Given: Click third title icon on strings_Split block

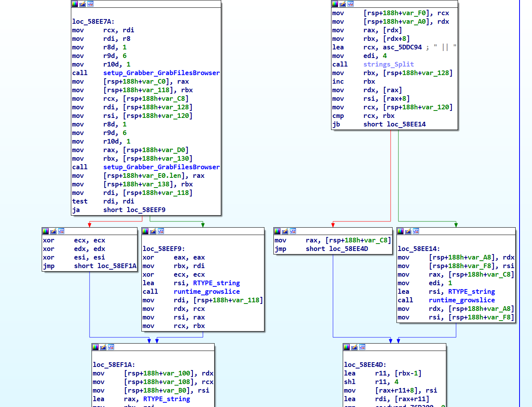Looking at the screenshot, I should (x=351, y=4).
